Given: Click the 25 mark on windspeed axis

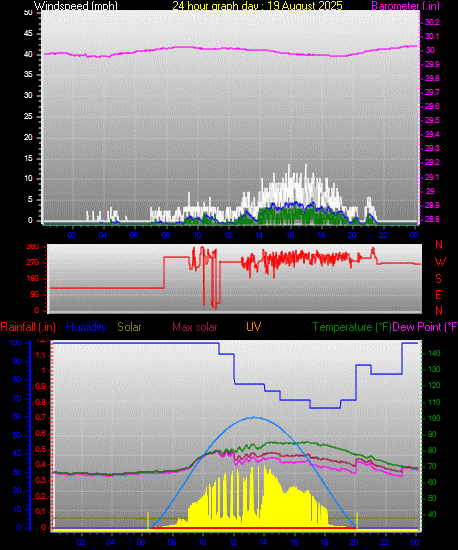Looking at the screenshot, I should (x=28, y=116).
